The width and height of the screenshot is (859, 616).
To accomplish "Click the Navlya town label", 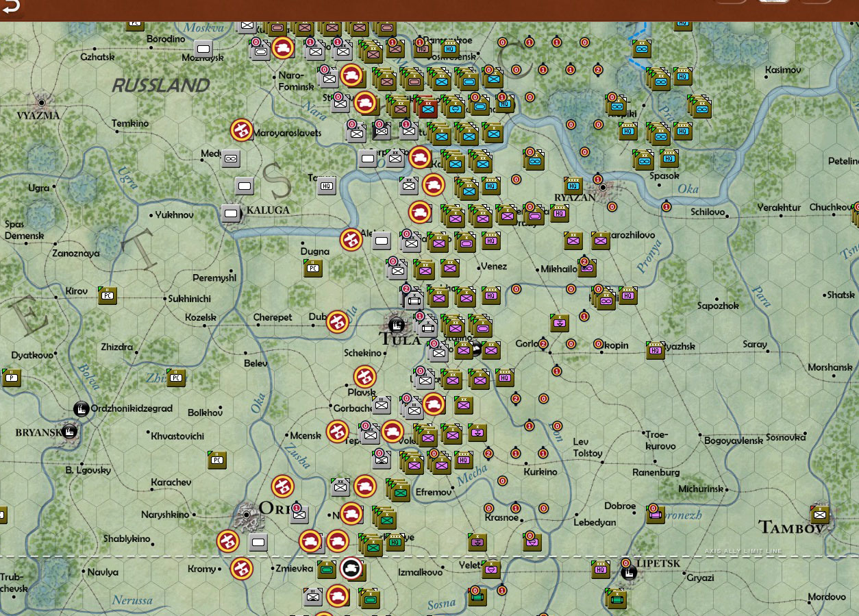I will pos(103,572).
